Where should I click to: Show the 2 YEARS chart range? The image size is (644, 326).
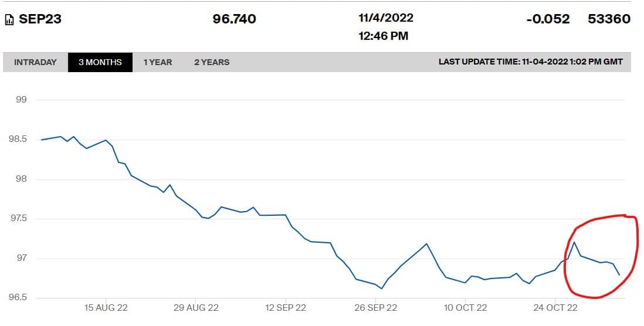pos(212,62)
